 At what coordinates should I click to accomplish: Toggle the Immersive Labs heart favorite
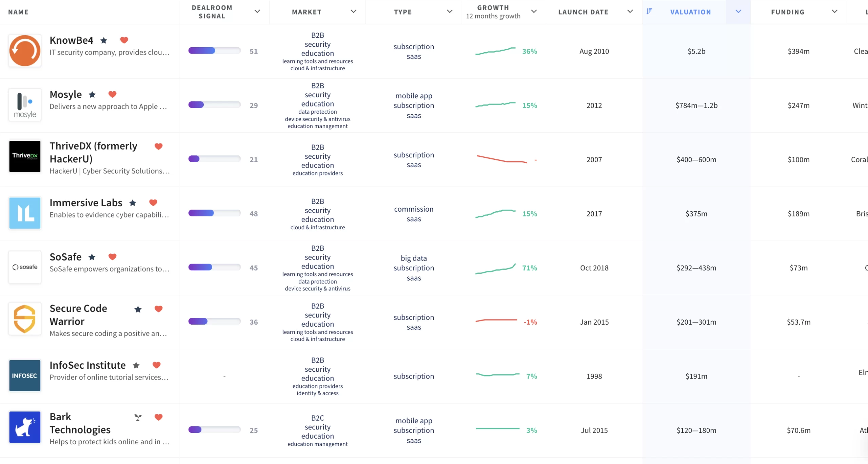[x=153, y=202]
